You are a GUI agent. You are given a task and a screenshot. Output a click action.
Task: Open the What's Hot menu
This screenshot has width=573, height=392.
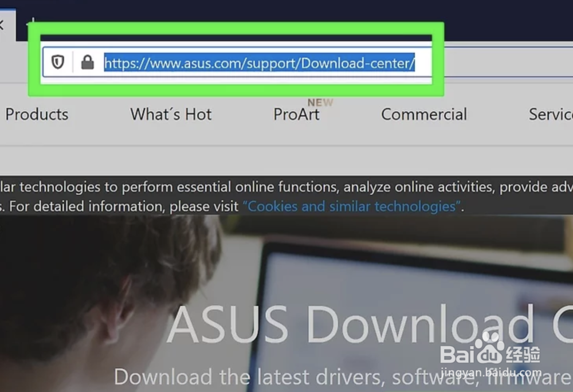pyautogui.click(x=171, y=115)
